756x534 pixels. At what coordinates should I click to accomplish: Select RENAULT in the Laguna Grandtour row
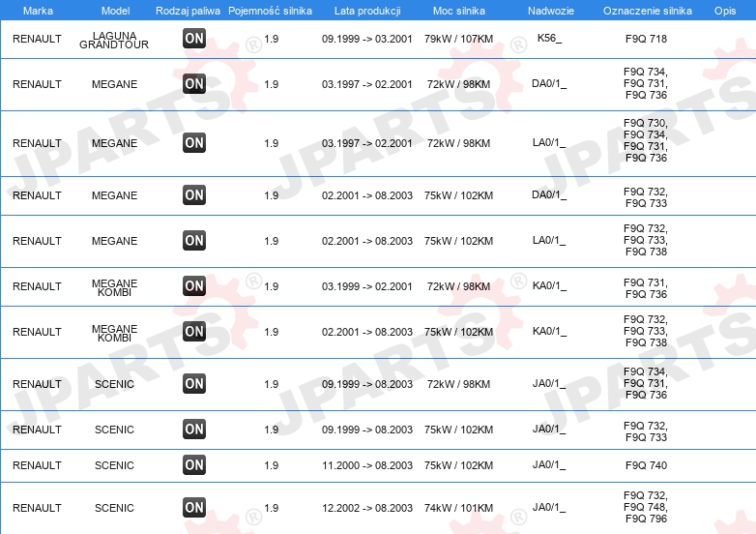37,39
